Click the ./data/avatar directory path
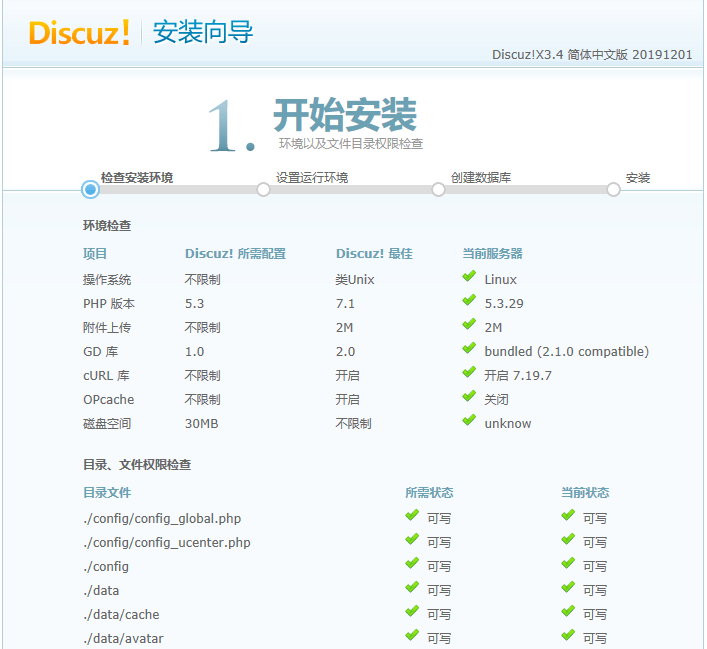The image size is (707, 649). click(x=123, y=639)
